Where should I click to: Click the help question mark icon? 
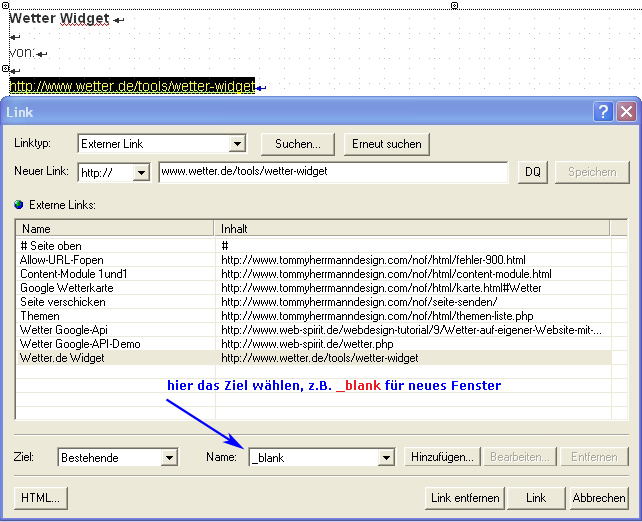(x=603, y=112)
